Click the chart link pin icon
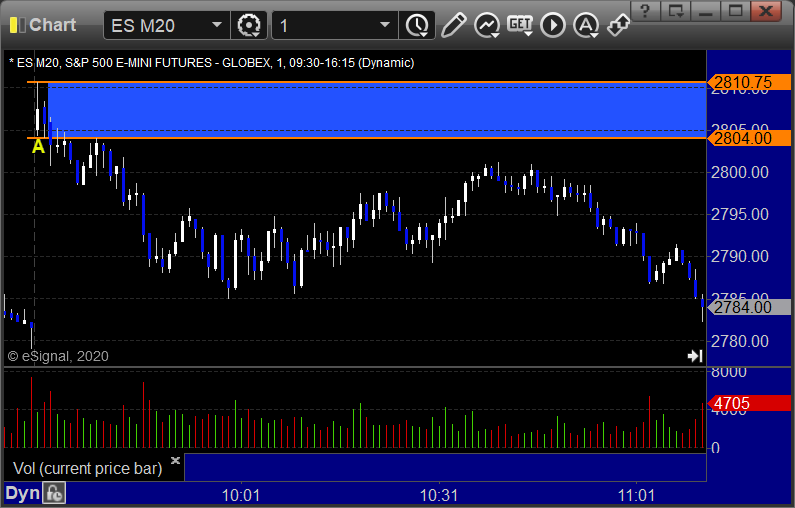Image resolution: width=795 pixels, height=508 pixels. click(619, 25)
